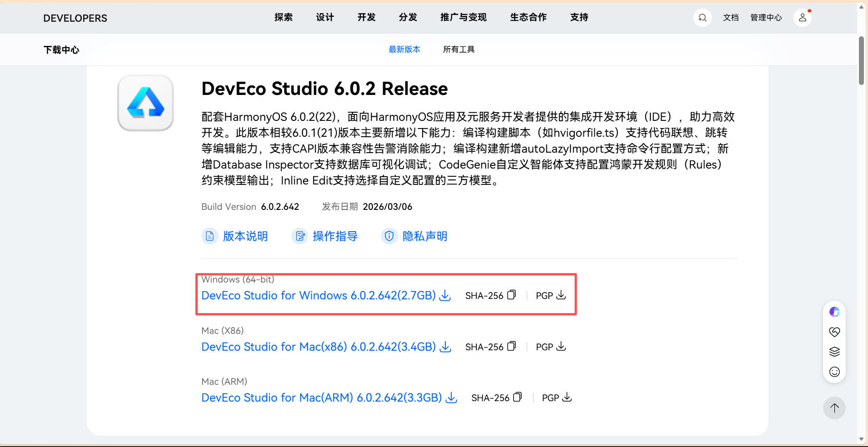Viewport: 868px width, 447px height.
Task: Open the search icon in the header
Action: coord(702,18)
